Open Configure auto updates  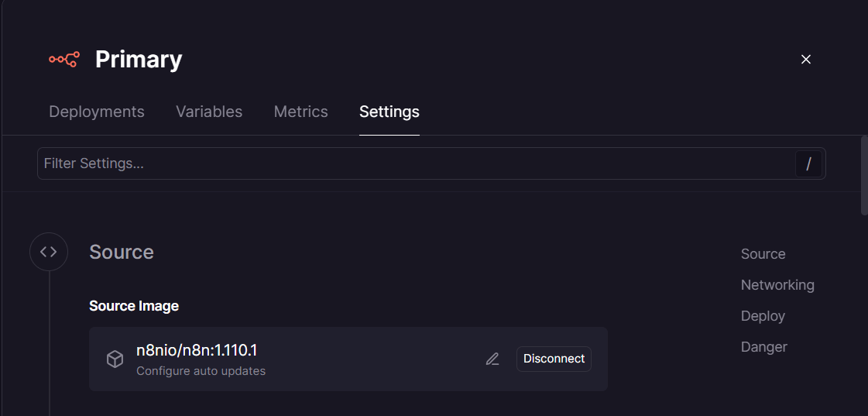(x=201, y=371)
